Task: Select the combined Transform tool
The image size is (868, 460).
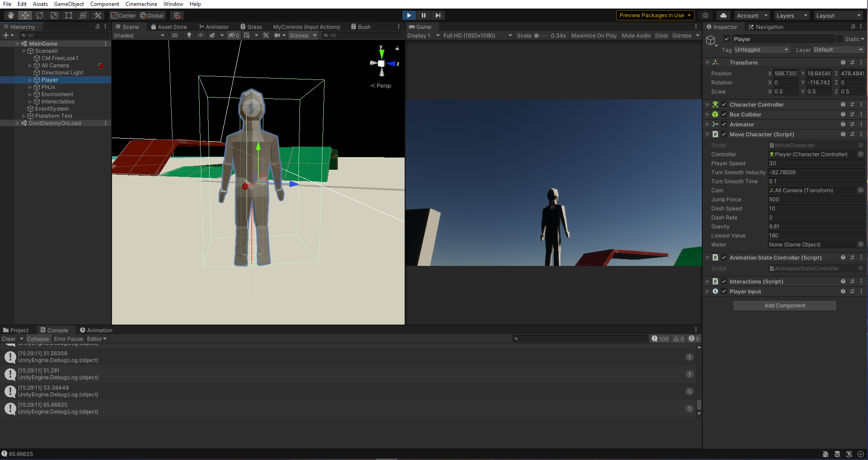Action: pyautogui.click(x=83, y=15)
